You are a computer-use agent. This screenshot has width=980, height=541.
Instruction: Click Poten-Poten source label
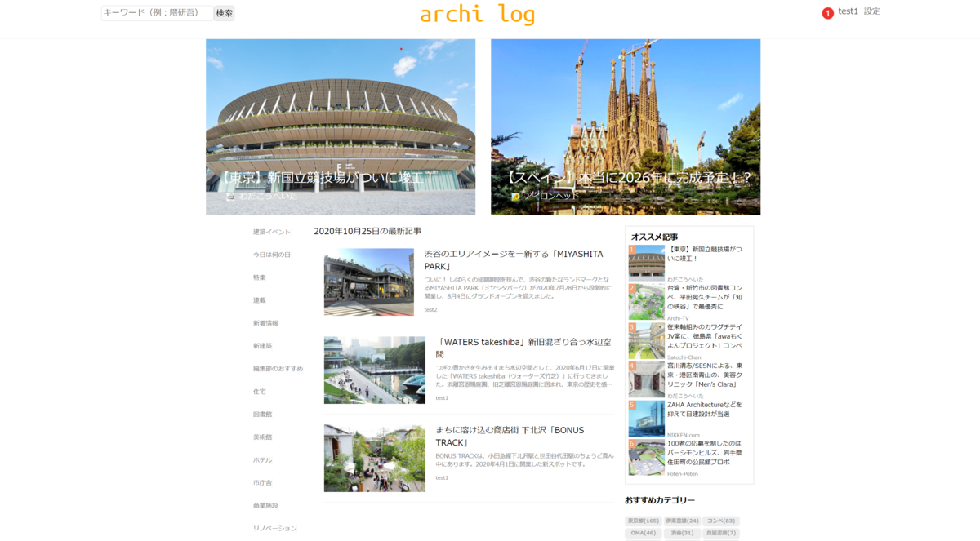[683, 473]
